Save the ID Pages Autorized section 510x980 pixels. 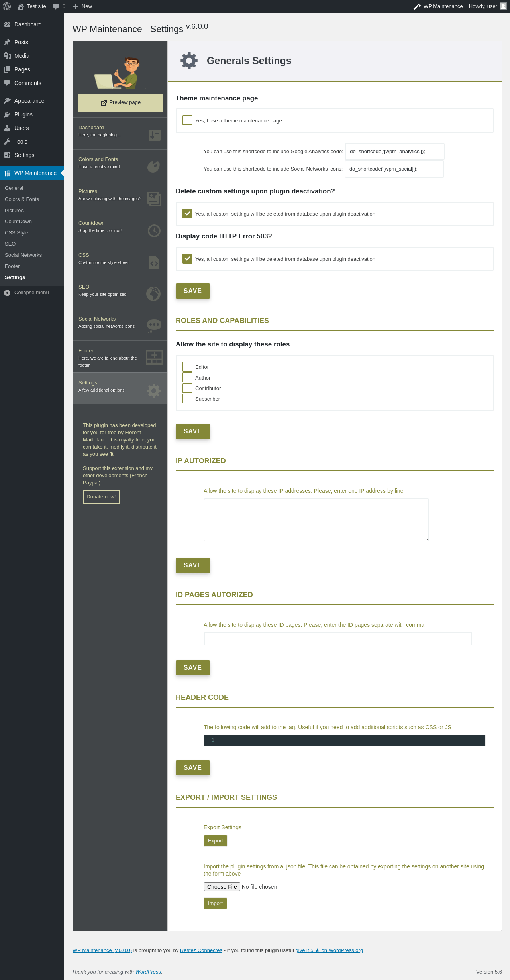pyautogui.click(x=193, y=668)
